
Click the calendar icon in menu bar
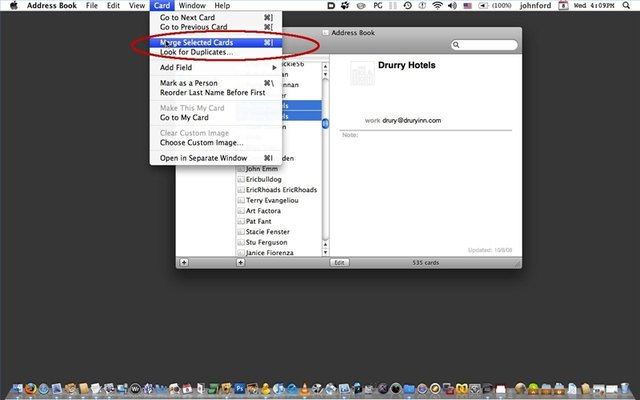point(563,5)
